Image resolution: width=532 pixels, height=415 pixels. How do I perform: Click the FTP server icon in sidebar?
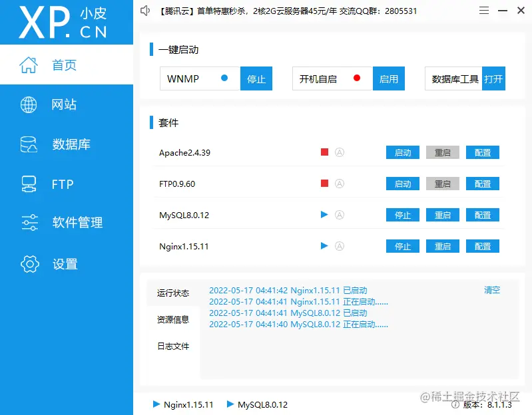click(x=29, y=184)
